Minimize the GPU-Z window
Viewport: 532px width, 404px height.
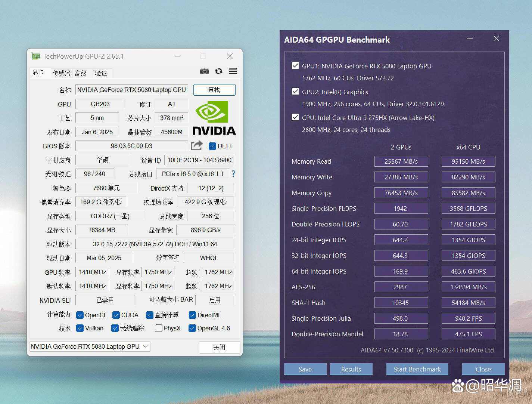point(178,56)
